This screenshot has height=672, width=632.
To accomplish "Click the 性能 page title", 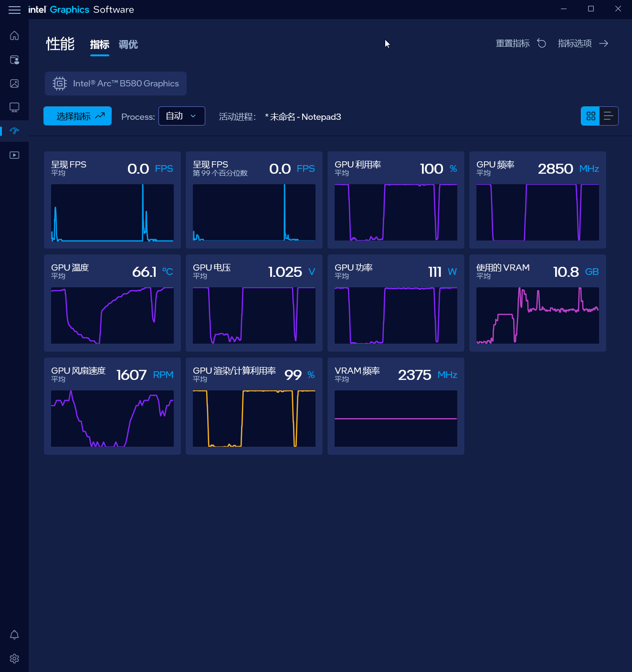I will click(60, 44).
